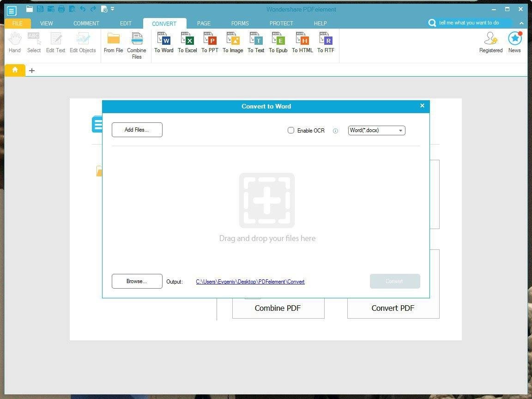Click the Save disk icon in title bar
This screenshot has width=532, height=399.
[x=40, y=9]
